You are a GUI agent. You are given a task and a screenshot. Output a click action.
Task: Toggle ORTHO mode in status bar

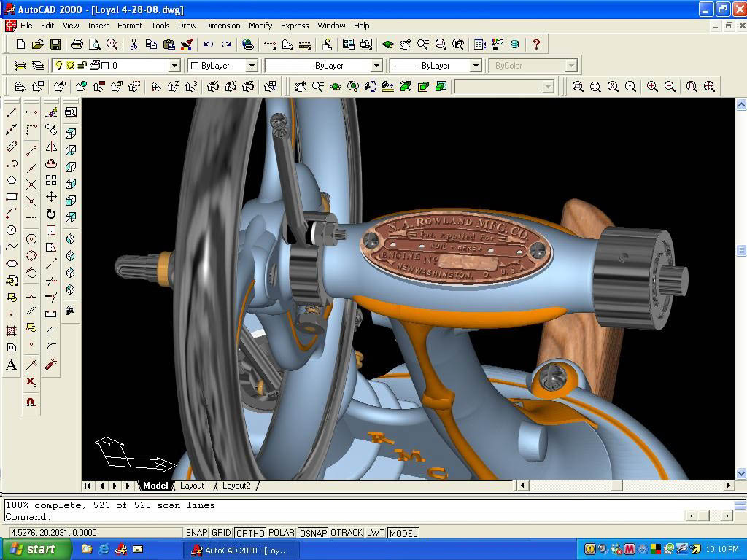click(250, 533)
